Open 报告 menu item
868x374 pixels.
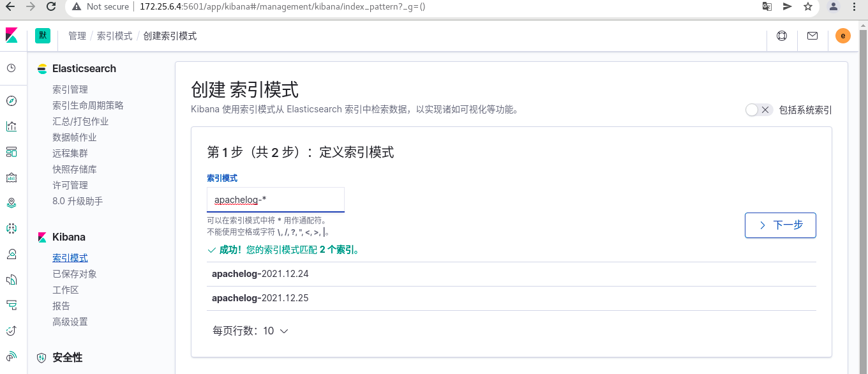coord(61,306)
